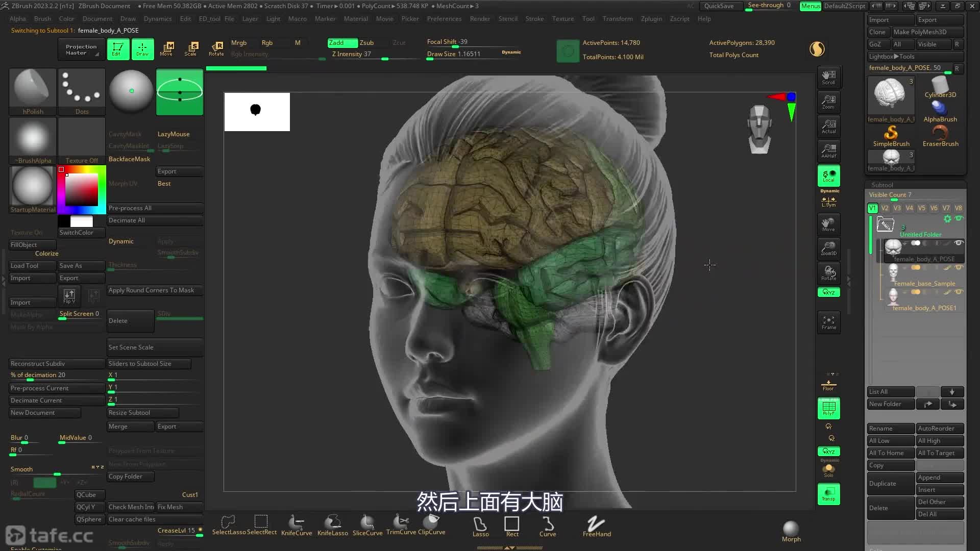Screen dimensions: 980x551
Task: Click the Duplicate subtool button
Action: pos(890,484)
